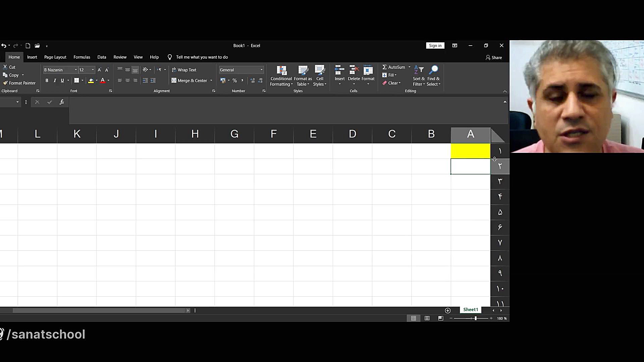Open the Merge & Center dropdown arrow

pos(211,80)
